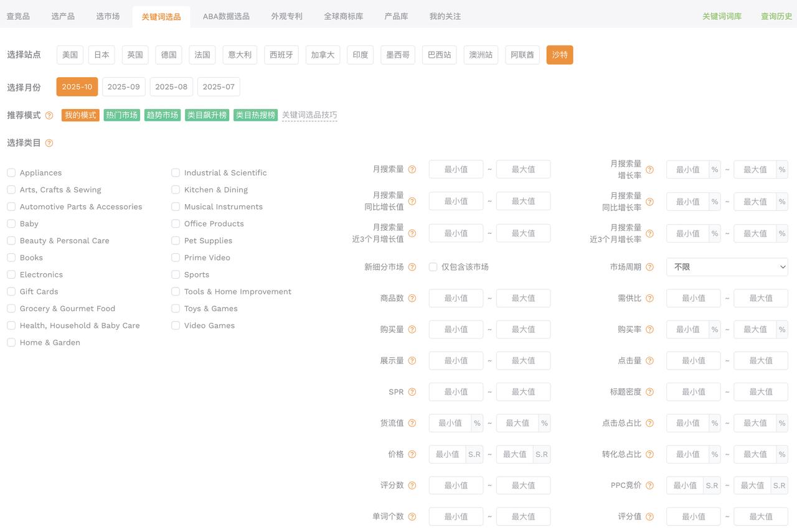This screenshot has height=532, width=797.
Task: Select the 美国 site button
Action: tap(70, 55)
